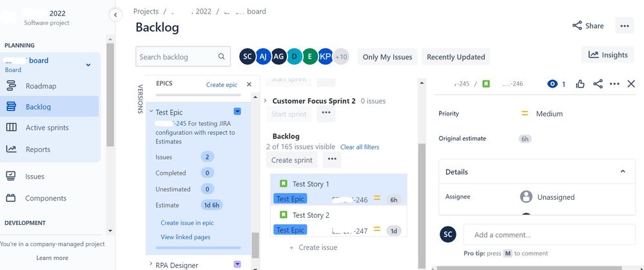Click Clear all filters
Viewport: 644px width, 270px height.
click(x=360, y=147)
